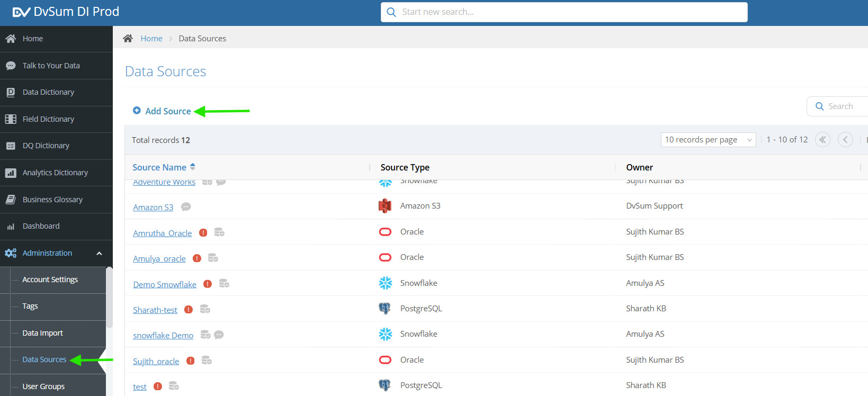The image size is (868, 396).
Task: Select Tags submenu item
Action: click(x=30, y=306)
